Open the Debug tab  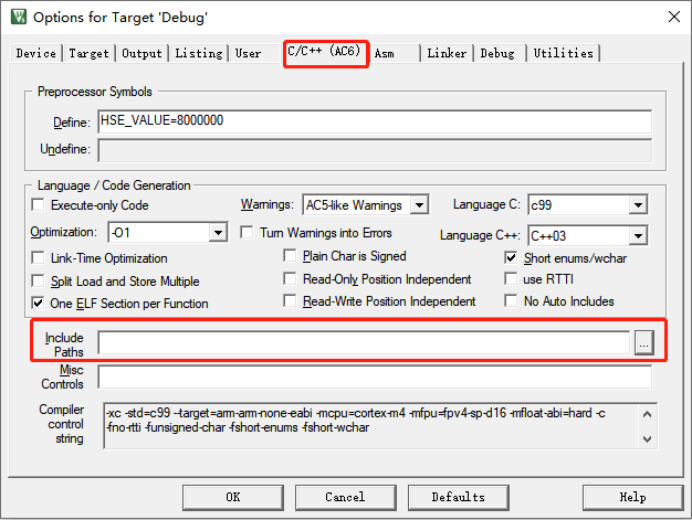497,53
